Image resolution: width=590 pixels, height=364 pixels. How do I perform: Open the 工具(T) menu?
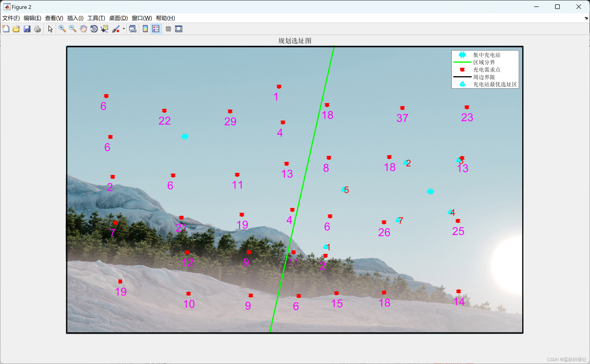point(96,18)
